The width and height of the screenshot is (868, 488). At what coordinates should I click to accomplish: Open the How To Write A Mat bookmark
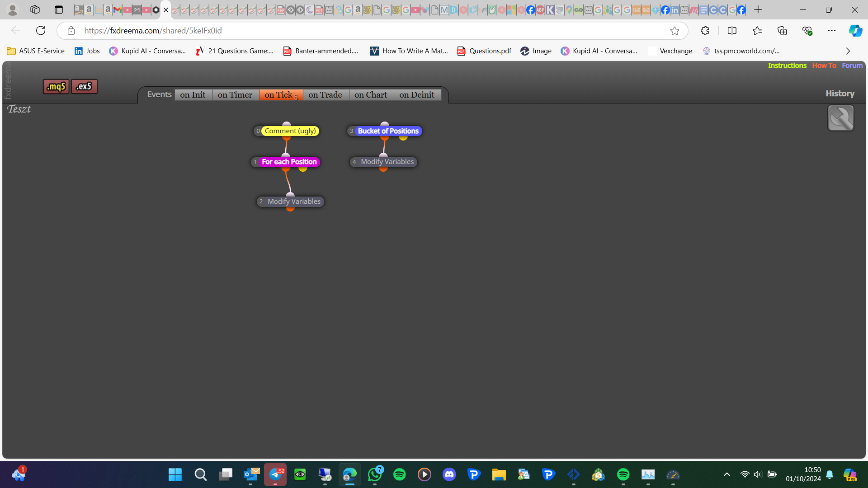point(409,51)
